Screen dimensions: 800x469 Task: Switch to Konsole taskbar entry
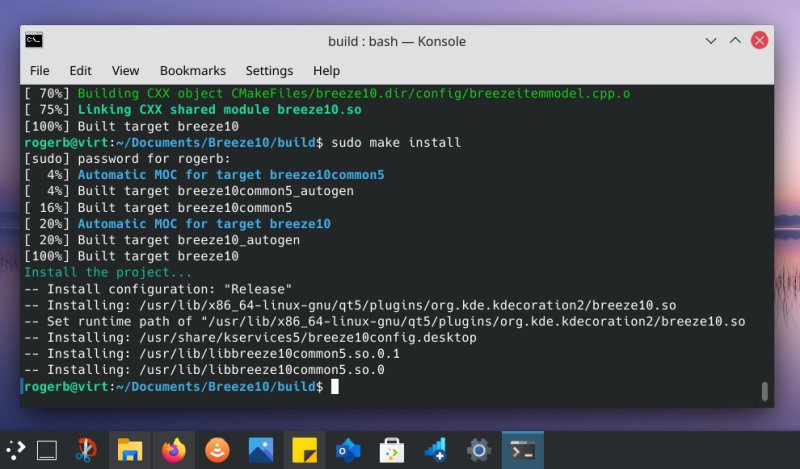[523, 450]
